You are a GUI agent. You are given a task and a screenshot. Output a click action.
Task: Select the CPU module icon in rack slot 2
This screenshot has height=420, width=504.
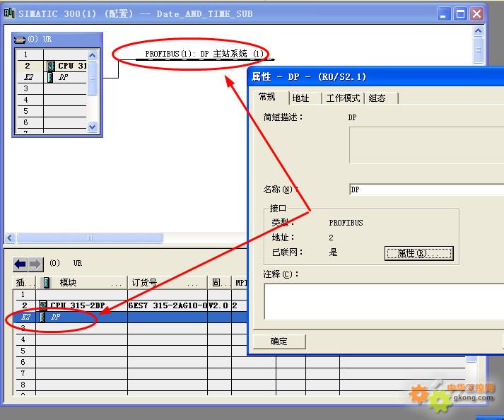pyautogui.click(x=50, y=66)
